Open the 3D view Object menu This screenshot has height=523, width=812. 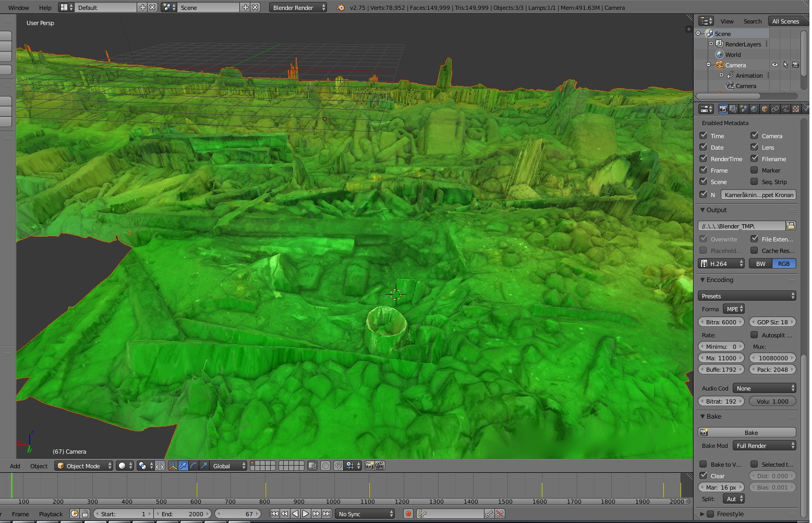(x=39, y=466)
